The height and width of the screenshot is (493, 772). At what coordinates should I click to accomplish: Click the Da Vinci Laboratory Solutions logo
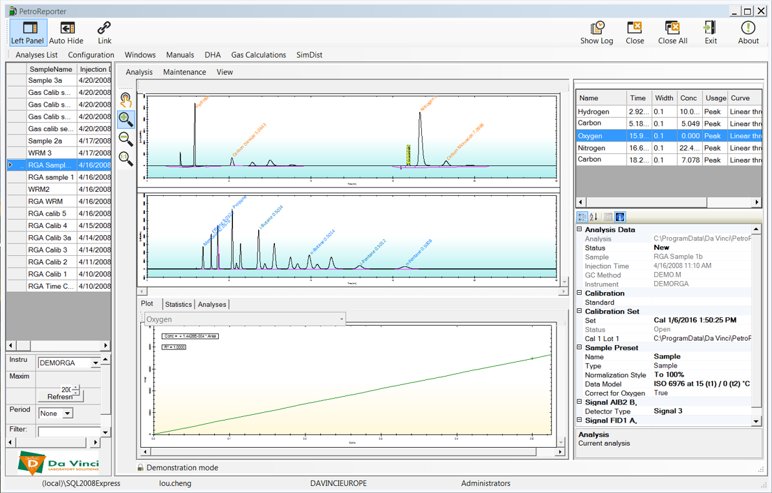point(58,462)
